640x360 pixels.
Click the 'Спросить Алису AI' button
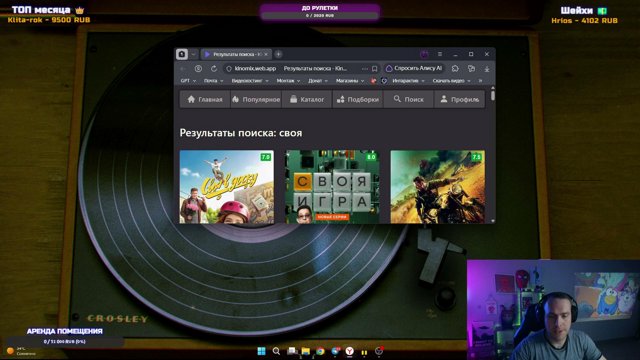pos(414,69)
